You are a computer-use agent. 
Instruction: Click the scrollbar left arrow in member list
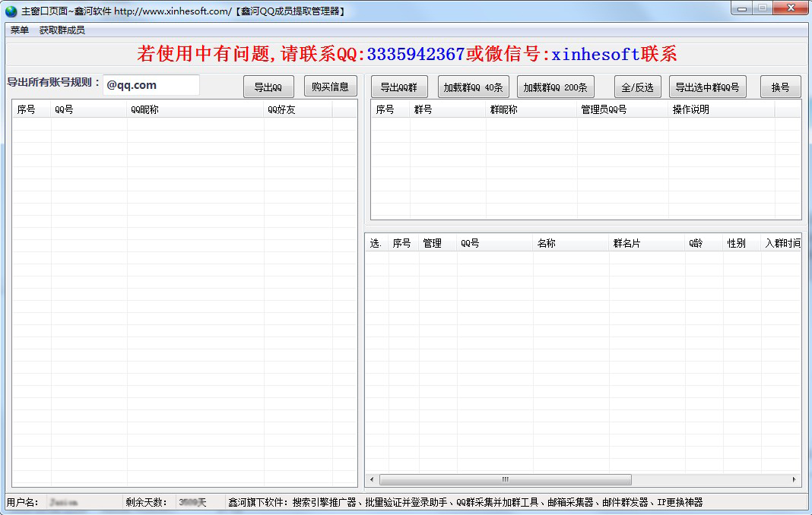click(x=371, y=480)
